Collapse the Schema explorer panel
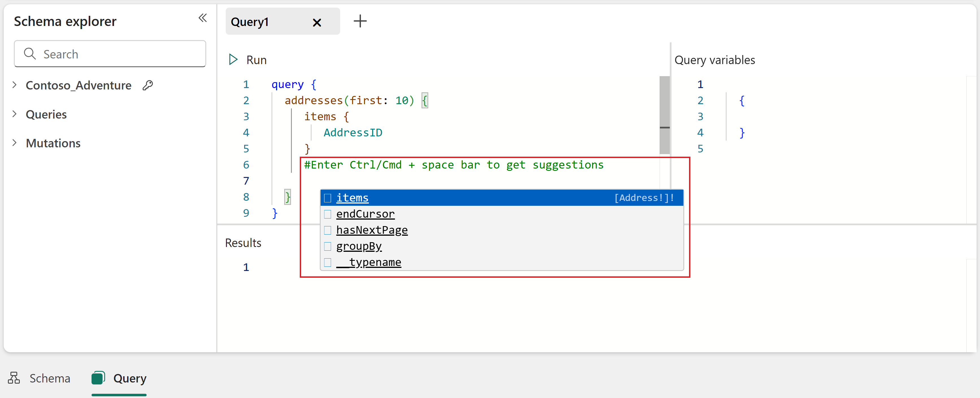 (x=202, y=18)
